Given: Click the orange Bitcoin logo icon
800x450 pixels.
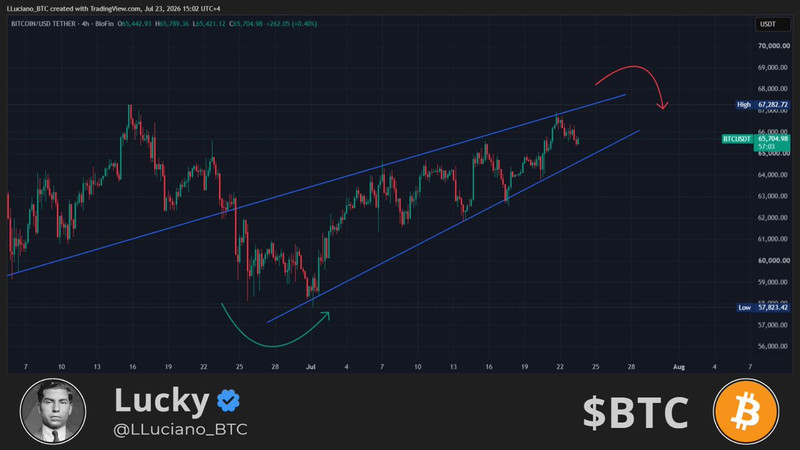Looking at the screenshot, I should (x=745, y=411).
